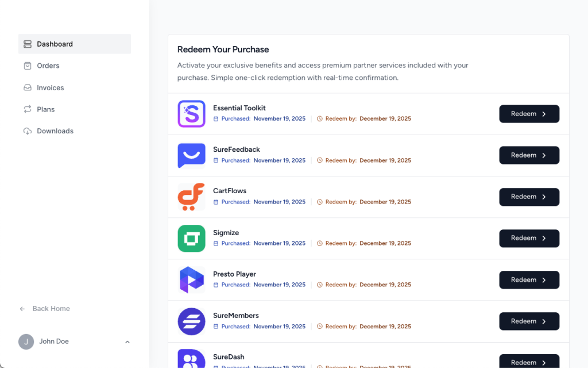Image resolution: width=588 pixels, height=368 pixels.
Task: Click the Dashboard server icon
Action: (28, 44)
